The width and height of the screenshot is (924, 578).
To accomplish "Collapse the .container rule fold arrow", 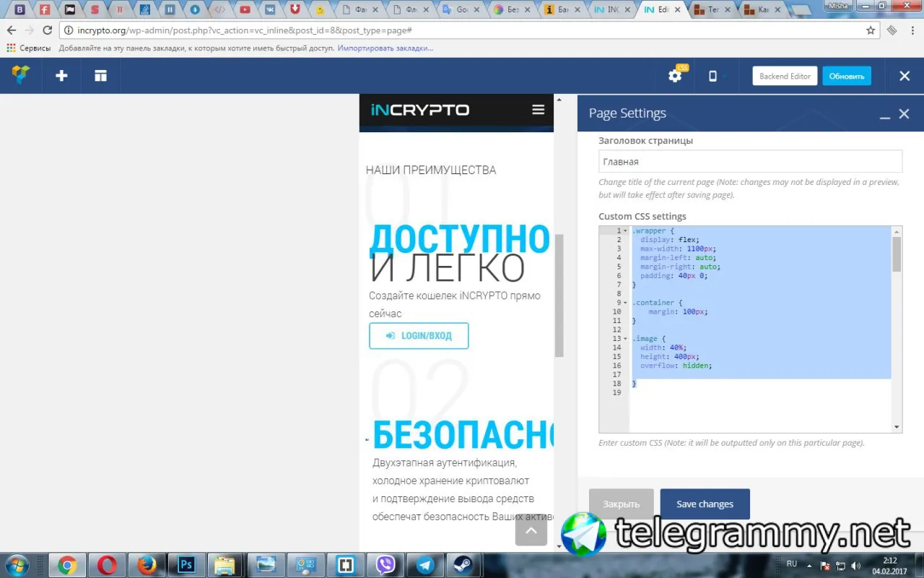I will click(x=625, y=303).
